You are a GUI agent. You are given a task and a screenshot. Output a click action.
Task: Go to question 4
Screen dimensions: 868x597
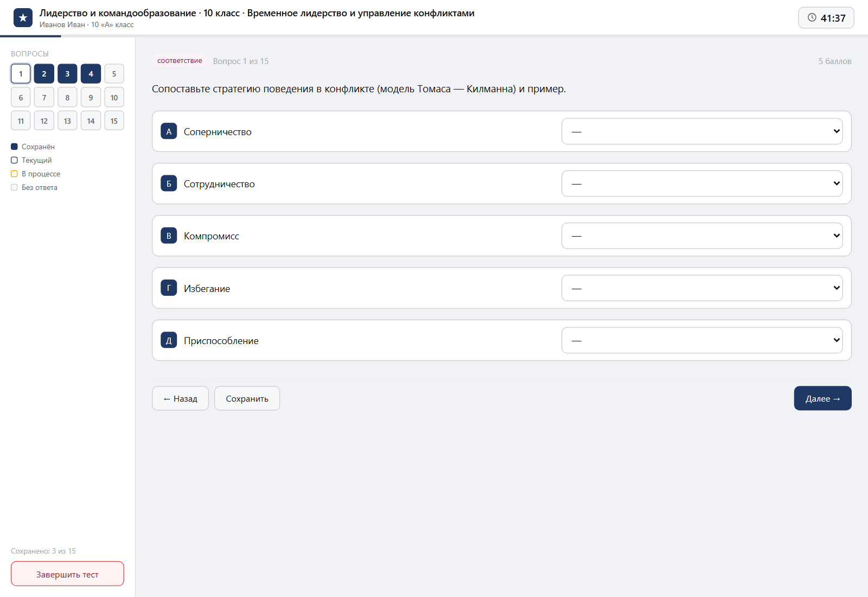click(91, 74)
